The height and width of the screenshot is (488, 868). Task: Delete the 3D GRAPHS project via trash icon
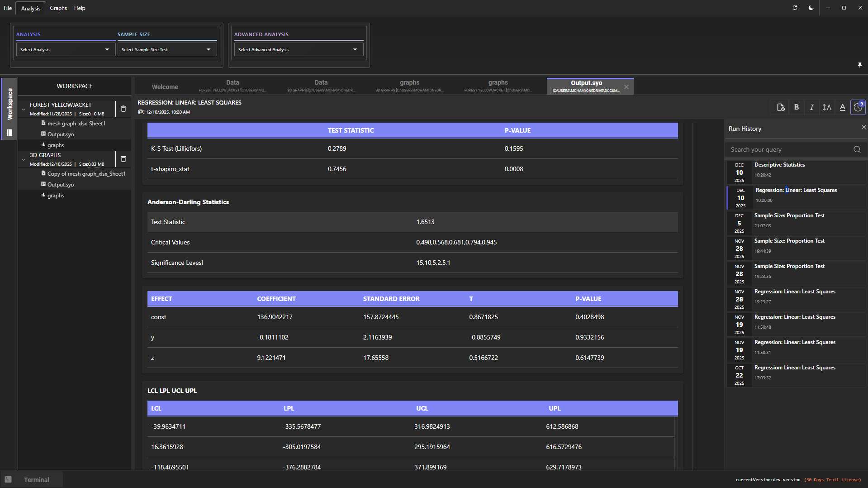coord(123,159)
